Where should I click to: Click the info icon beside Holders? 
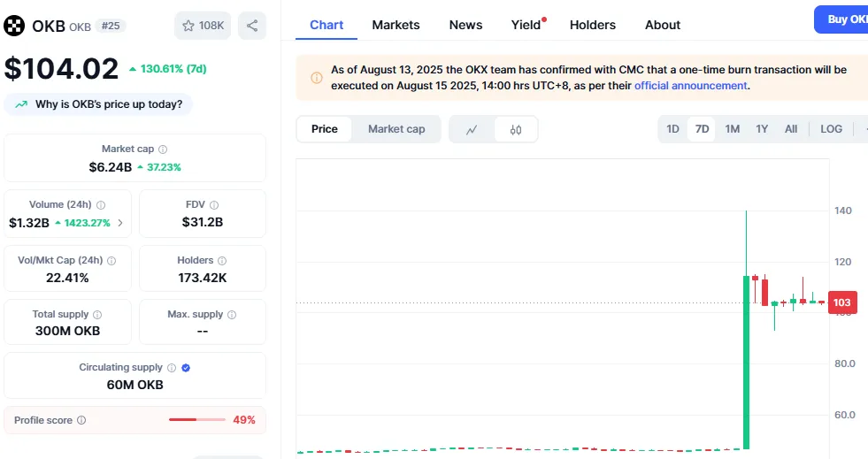222,261
